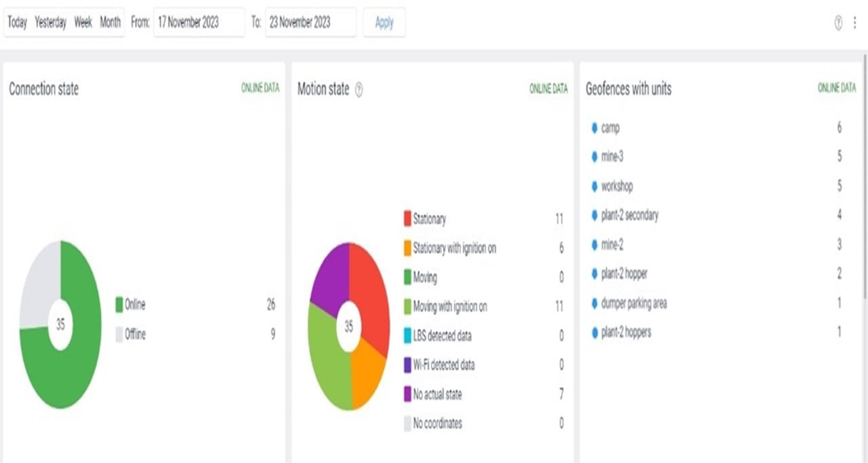Click the Motion state help icon
Image resolution: width=868 pixels, height=463 pixels.
pos(359,90)
